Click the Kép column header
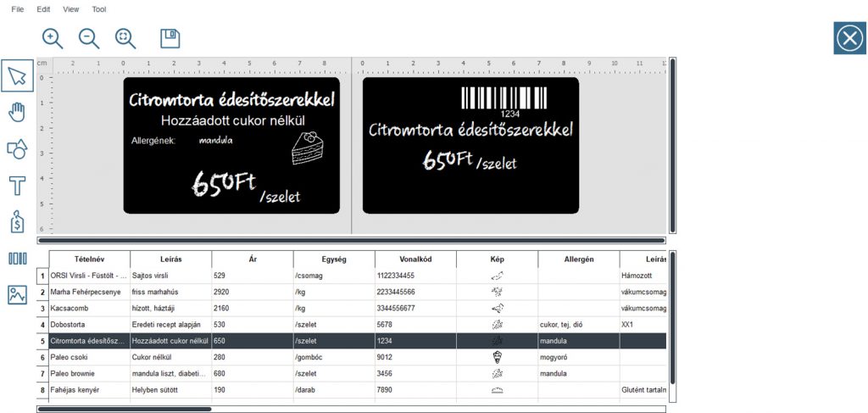 (497, 260)
